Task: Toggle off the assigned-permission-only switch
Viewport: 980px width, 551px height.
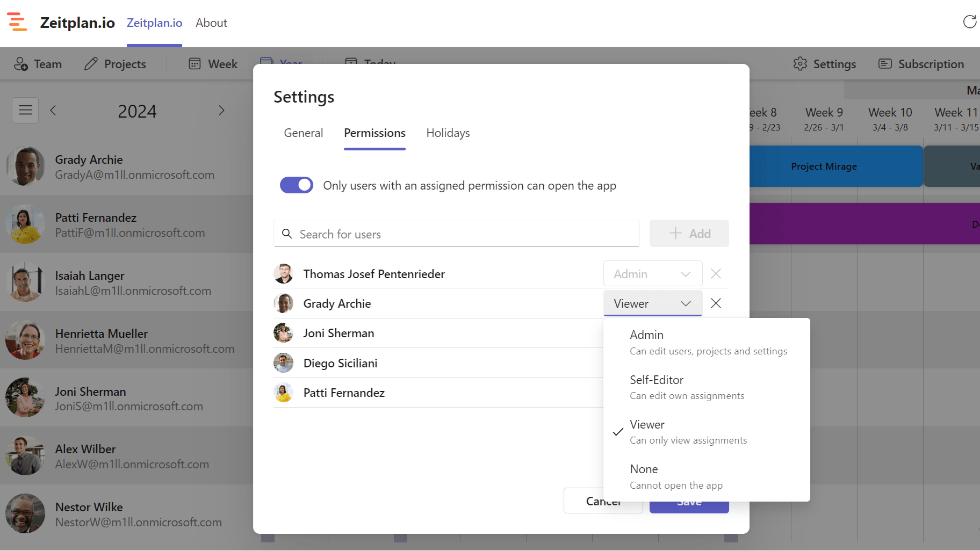Action: 296,185
